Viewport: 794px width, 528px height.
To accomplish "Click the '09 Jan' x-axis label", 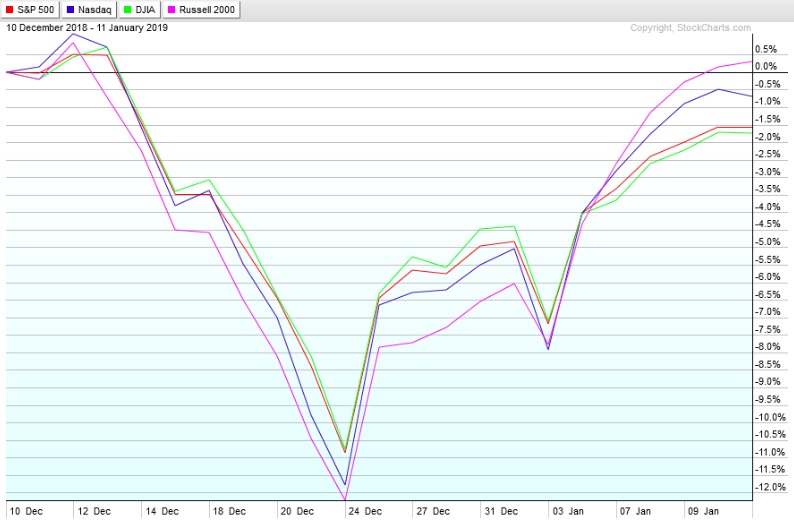I will click(703, 511).
